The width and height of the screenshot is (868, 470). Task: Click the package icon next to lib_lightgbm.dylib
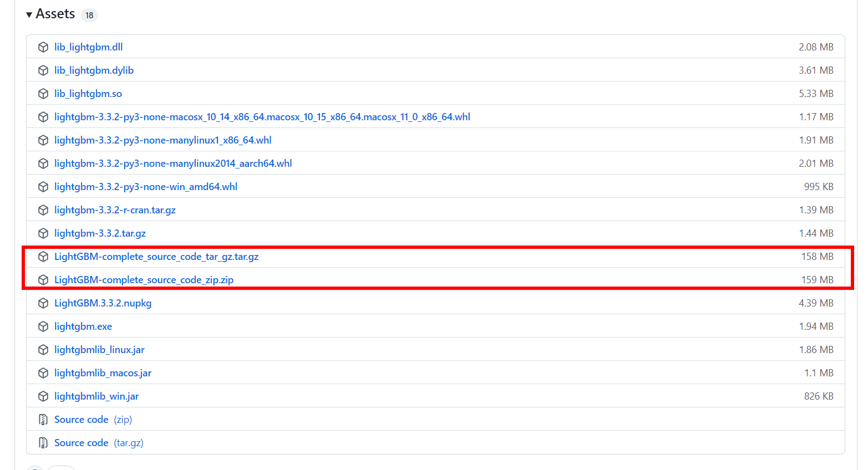point(43,70)
